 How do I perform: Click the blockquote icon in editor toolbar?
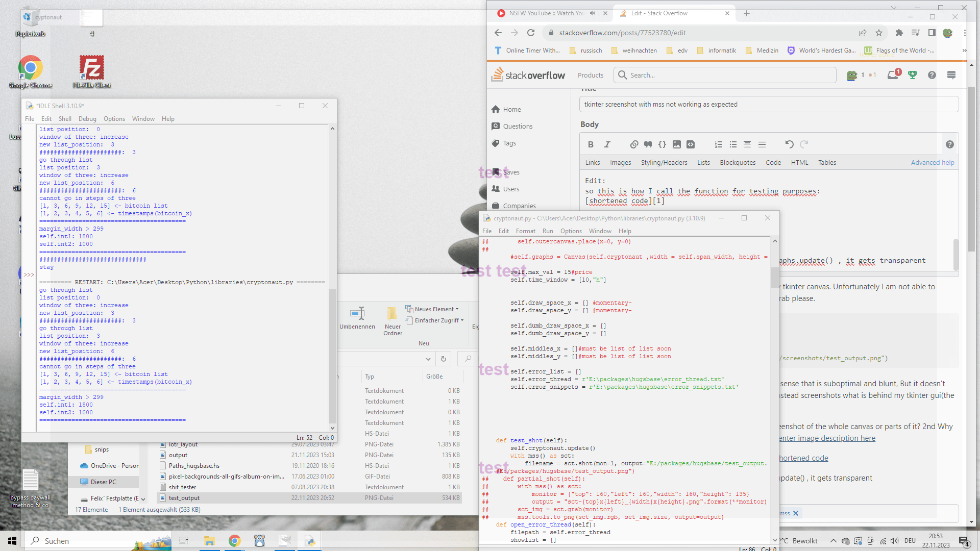(648, 144)
